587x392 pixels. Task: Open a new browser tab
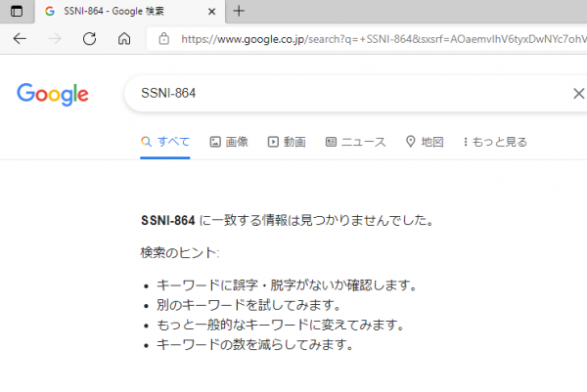click(239, 11)
